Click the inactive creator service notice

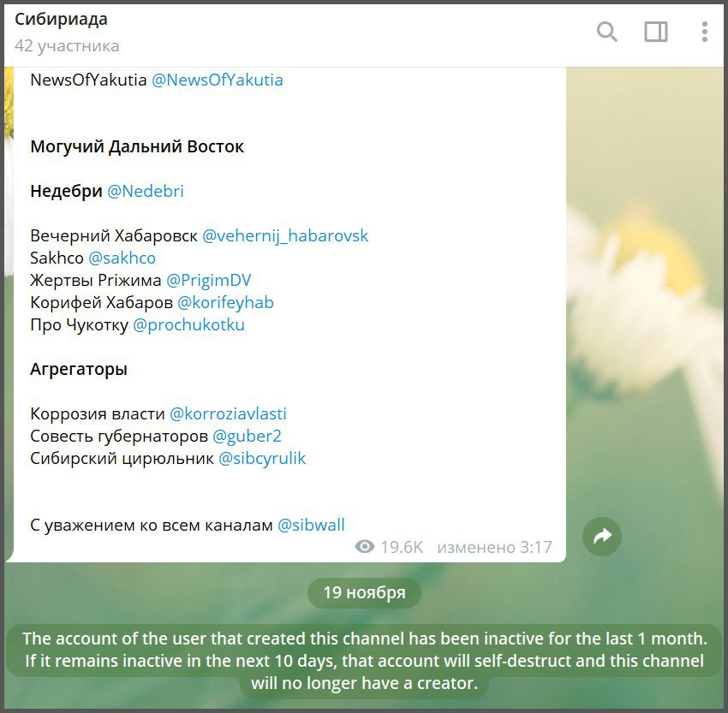365,661
